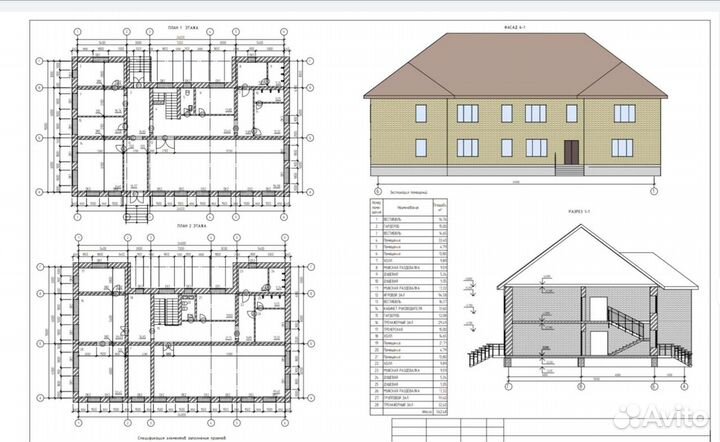Click the title block grid at sheet bottom
The width and height of the screenshot is (720, 442).
551,430
